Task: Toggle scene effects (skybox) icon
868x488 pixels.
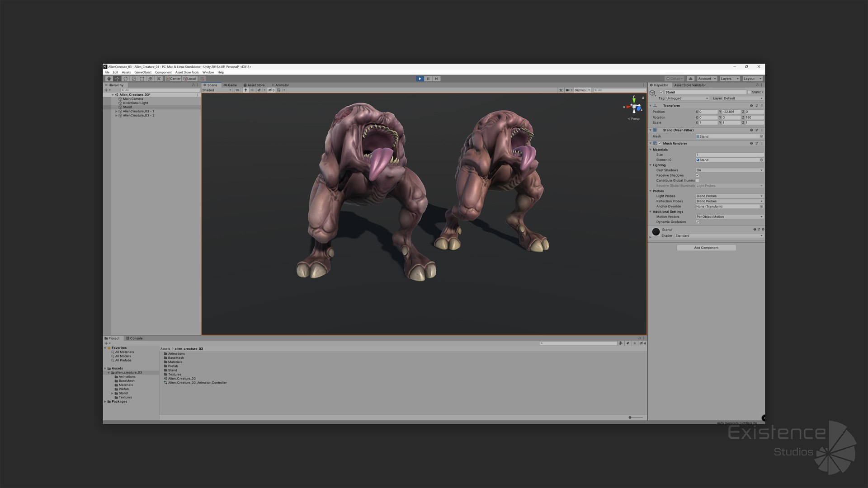Action: pyautogui.click(x=259, y=90)
